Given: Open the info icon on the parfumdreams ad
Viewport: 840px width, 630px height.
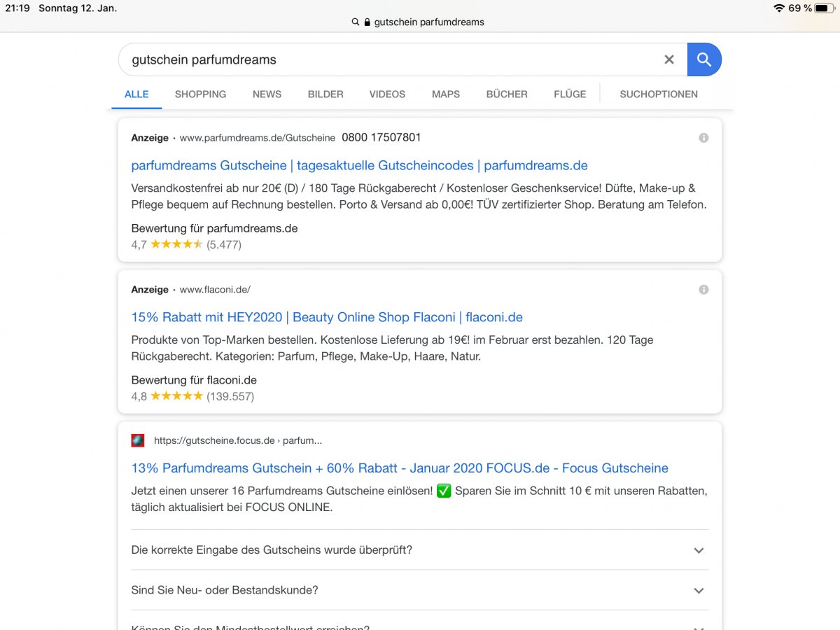Looking at the screenshot, I should click(703, 138).
